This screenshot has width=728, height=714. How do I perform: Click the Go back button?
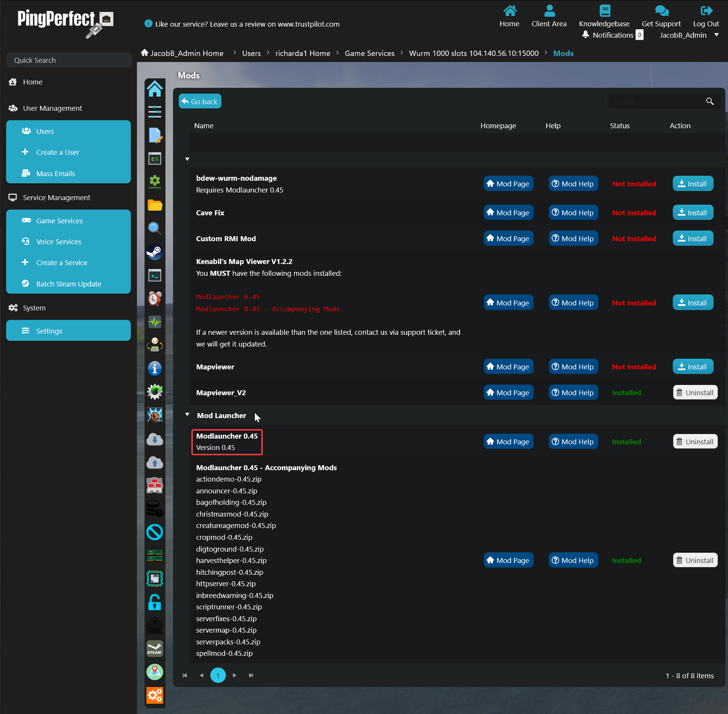point(200,102)
